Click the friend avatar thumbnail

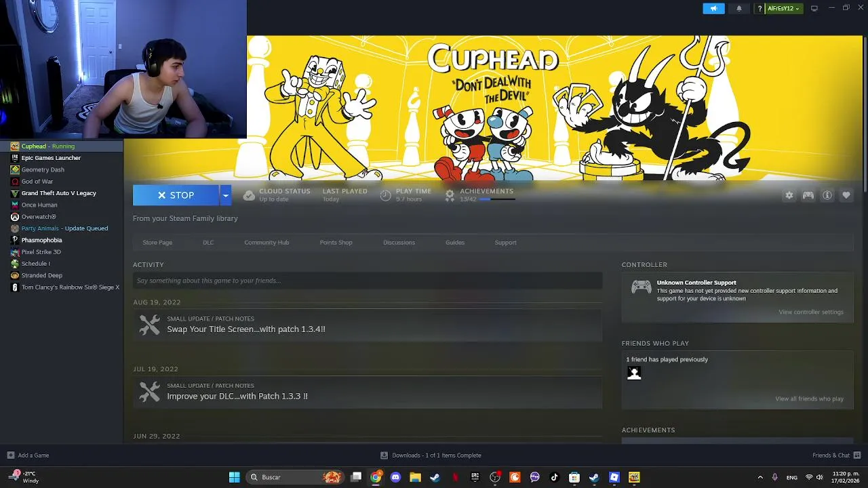pyautogui.click(x=634, y=373)
